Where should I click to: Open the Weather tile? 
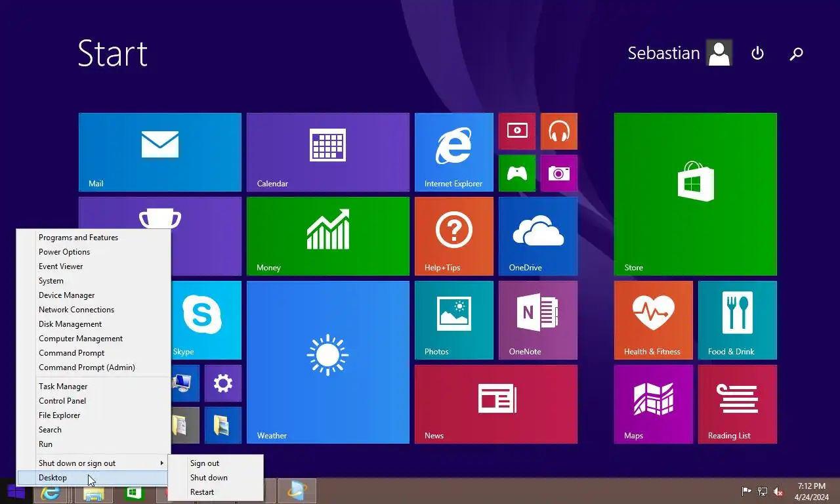(328, 362)
